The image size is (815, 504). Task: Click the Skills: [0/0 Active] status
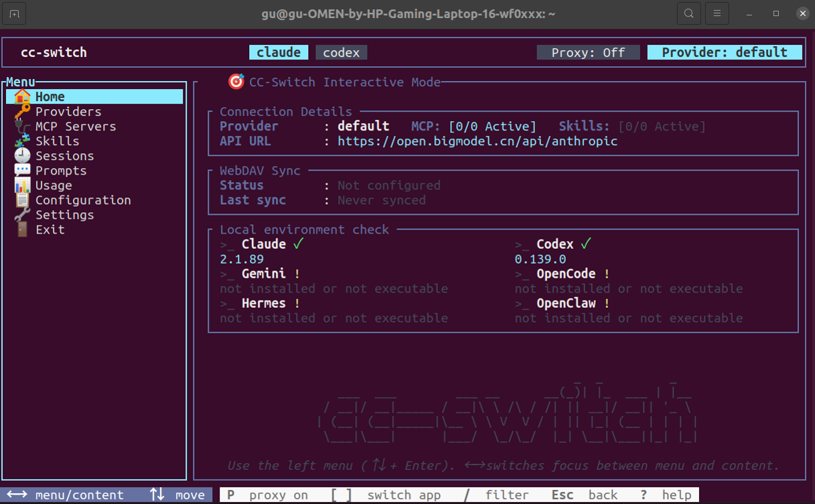[632, 127]
